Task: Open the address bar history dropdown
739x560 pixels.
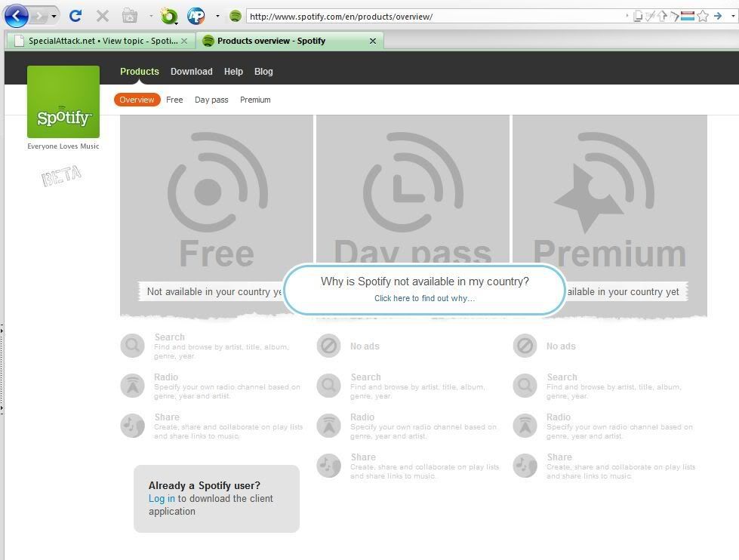Action: (x=733, y=16)
